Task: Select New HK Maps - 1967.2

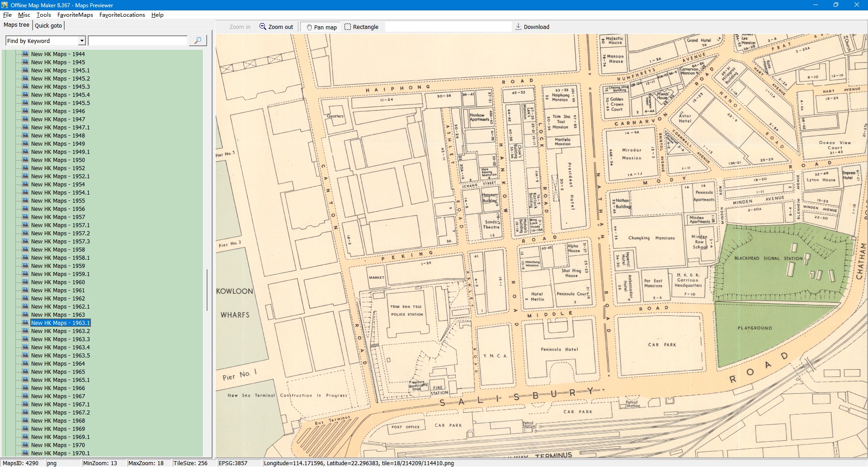Action: (x=61, y=412)
